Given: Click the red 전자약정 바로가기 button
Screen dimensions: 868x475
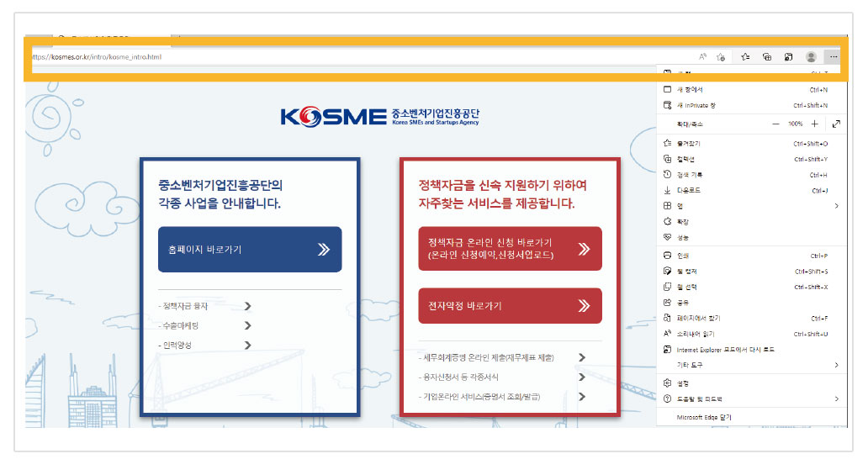Looking at the screenshot, I should coord(510,305).
